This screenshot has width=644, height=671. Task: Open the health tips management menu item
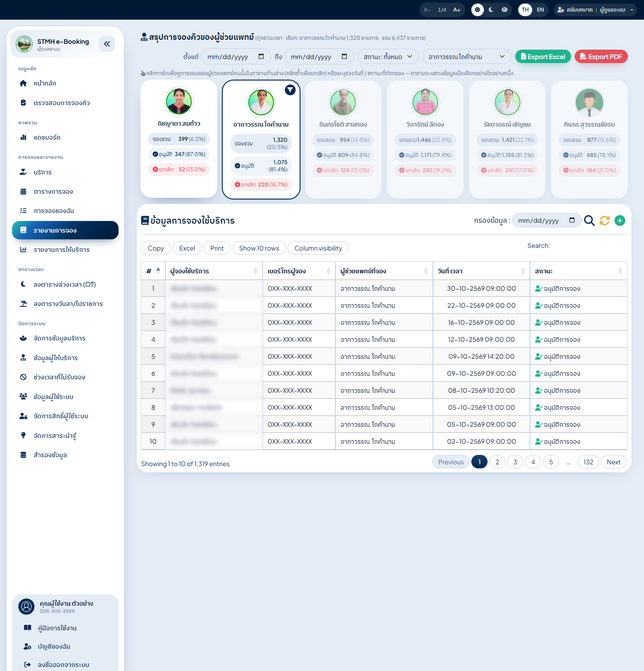coord(65,436)
